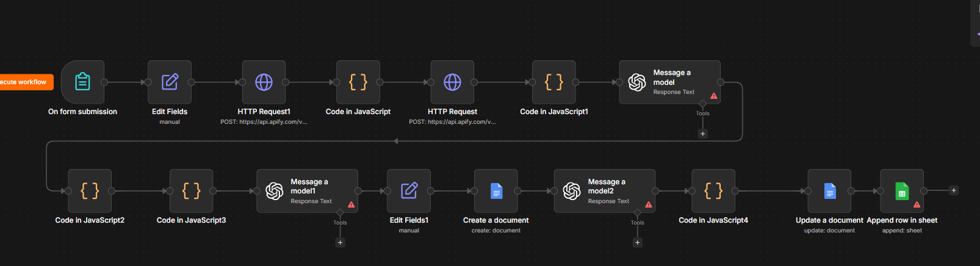
Task: Click the 'Update a document' label text
Action: [x=829, y=220]
